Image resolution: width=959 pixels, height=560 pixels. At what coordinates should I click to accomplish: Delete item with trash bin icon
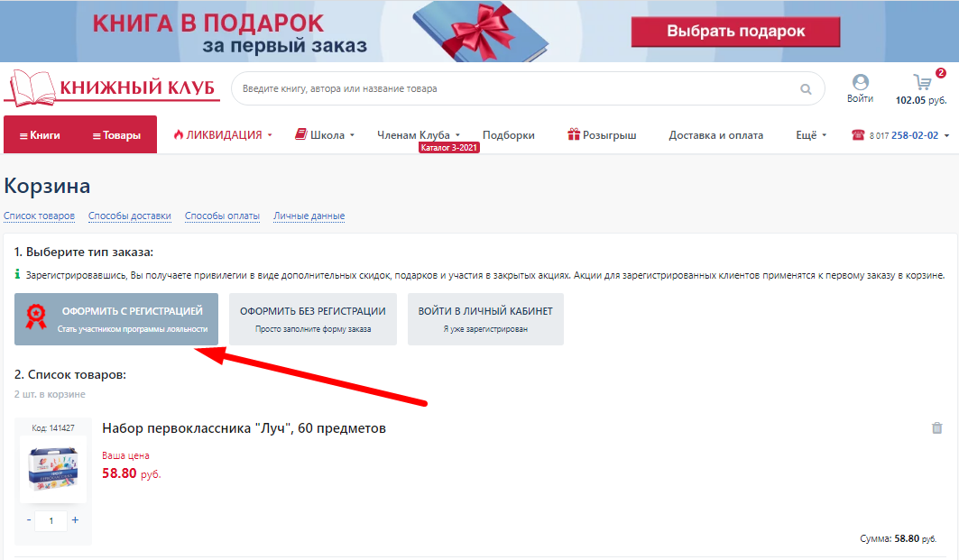click(936, 428)
